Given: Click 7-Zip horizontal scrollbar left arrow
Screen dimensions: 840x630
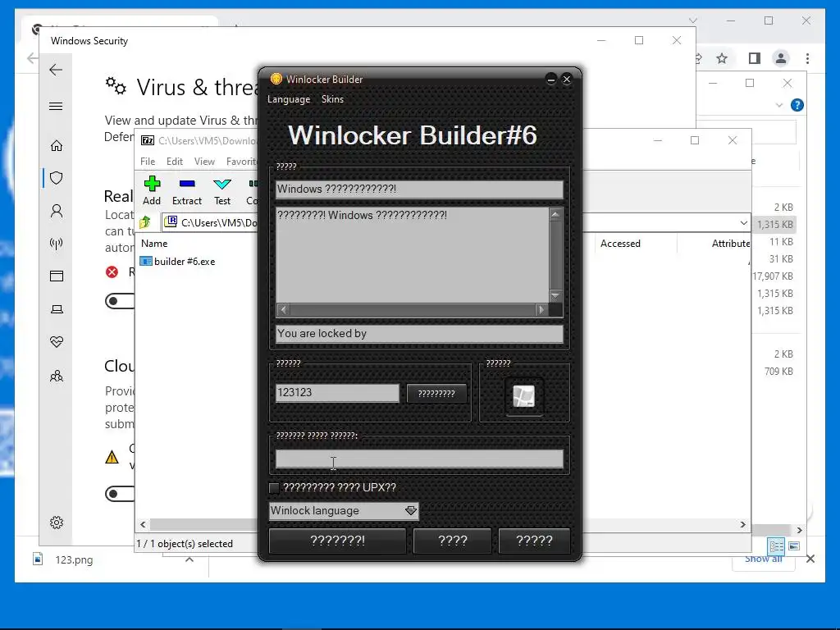Looking at the screenshot, I should tap(143, 524).
